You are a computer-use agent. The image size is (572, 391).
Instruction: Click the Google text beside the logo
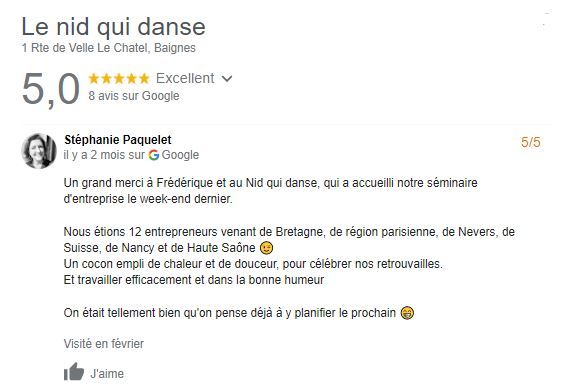tap(180, 155)
